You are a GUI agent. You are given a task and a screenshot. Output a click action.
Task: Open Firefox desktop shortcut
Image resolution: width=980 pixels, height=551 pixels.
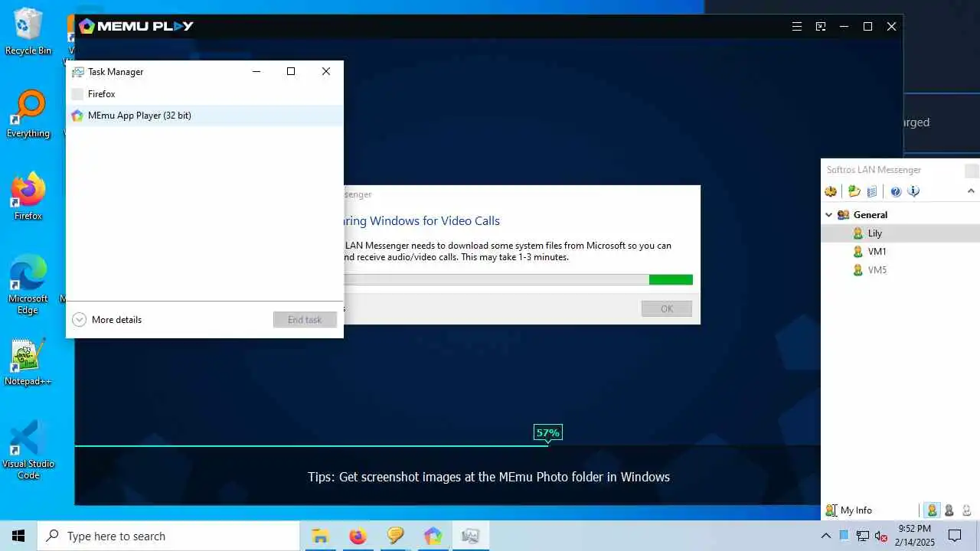(28, 197)
